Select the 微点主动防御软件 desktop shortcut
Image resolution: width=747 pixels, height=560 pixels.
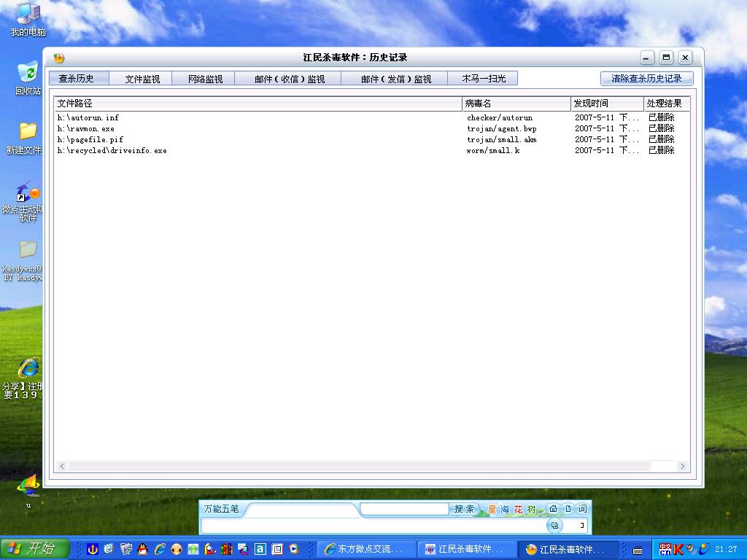tap(23, 202)
